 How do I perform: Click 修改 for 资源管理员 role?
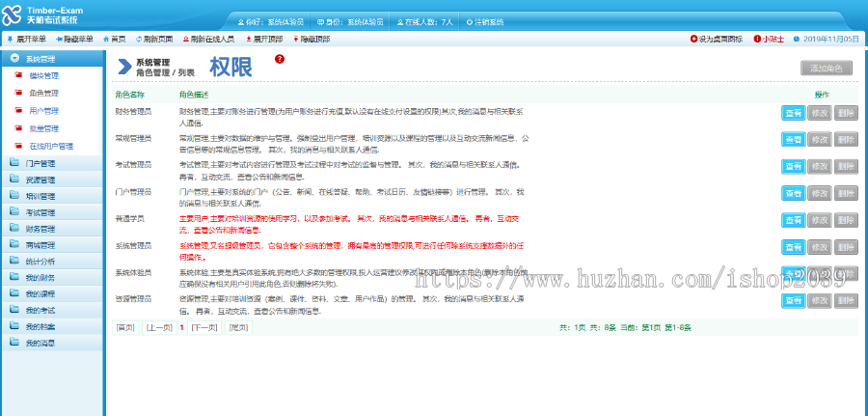pyautogui.click(x=819, y=300)
